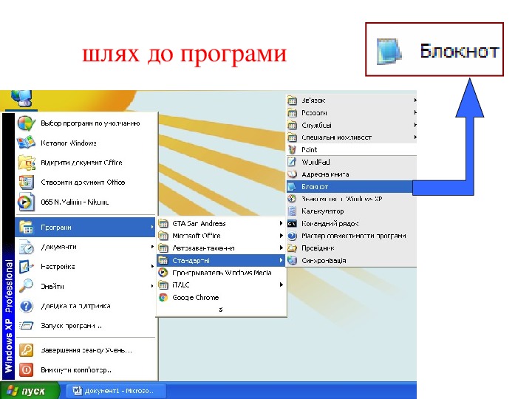
Task: Click the Windows XP tour icon
Action: click(292, 199)
